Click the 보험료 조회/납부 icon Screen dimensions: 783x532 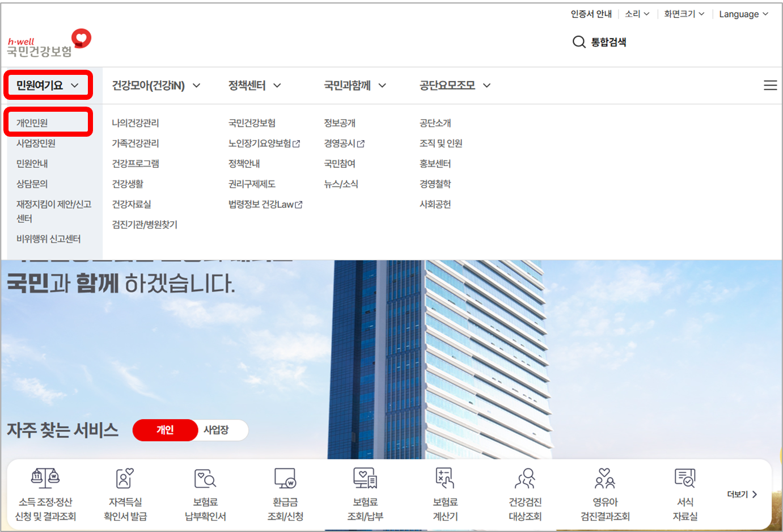pos(365,478)
